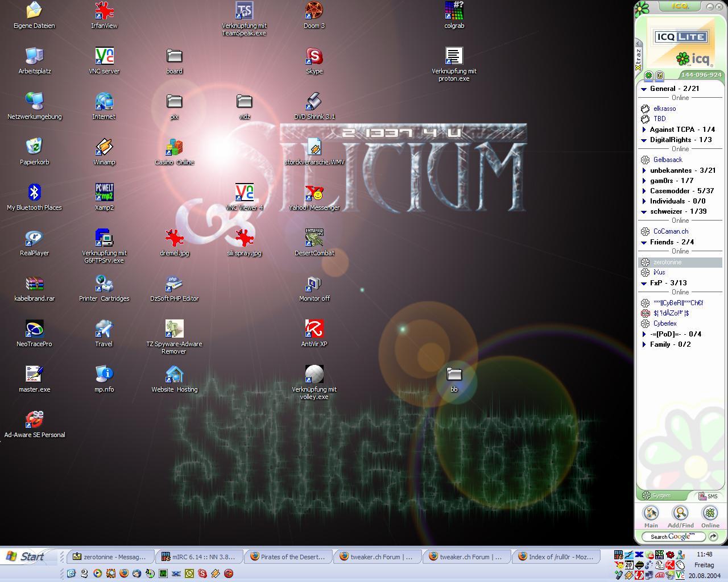The image size is (728, 582).
Task: Open the Ad-Aware SE Personal icon
Action: coord(34,421)
